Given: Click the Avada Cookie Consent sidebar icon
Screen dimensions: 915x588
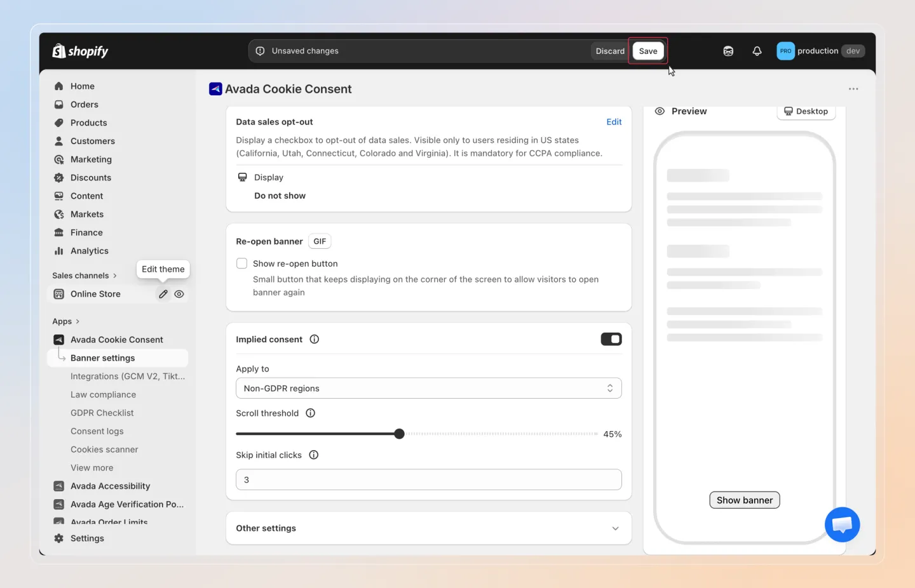Looking at the screenshot, I should pyautogui.click(x=59, y=340).
